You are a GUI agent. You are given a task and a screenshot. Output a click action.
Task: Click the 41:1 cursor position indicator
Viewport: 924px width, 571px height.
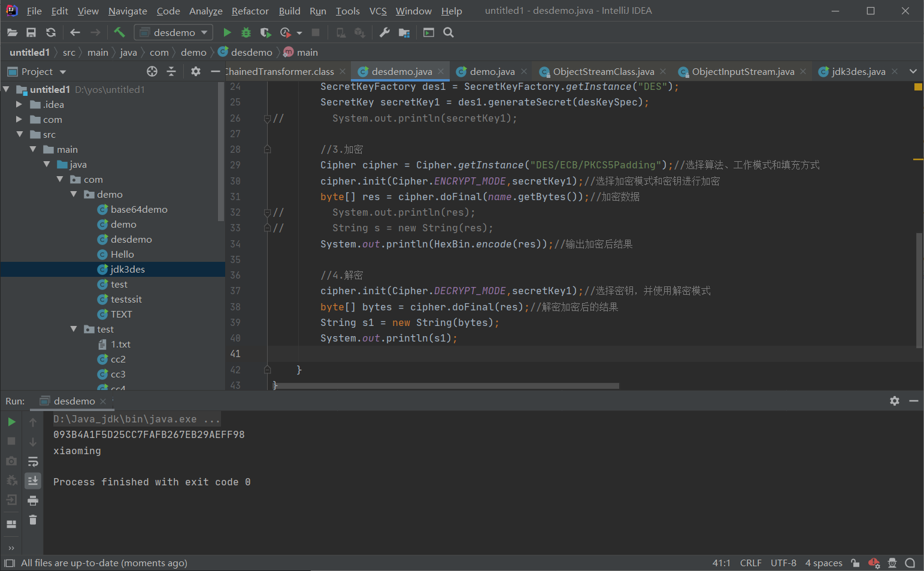coord(721,563)
